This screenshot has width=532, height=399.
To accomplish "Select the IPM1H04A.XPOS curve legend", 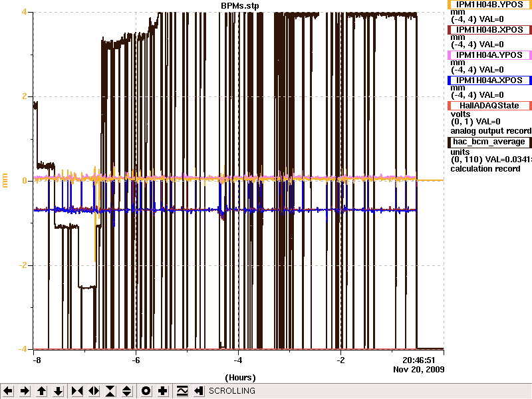I will [x=489, y=80].
